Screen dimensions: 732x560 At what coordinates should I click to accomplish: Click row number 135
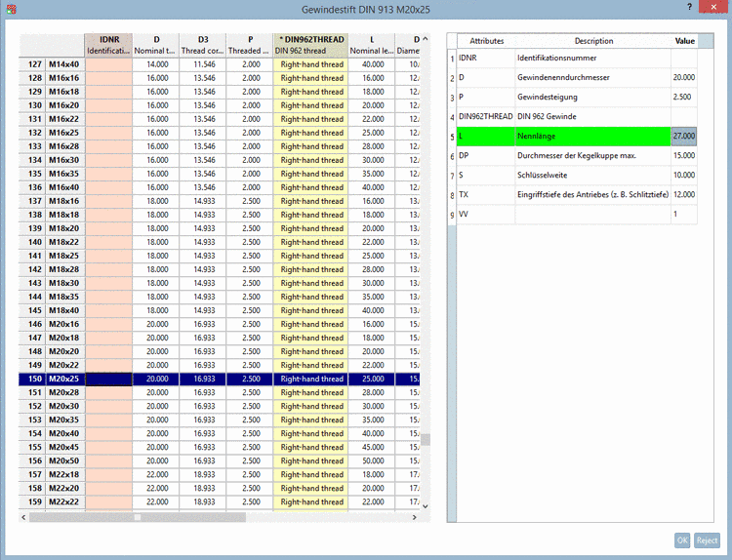(x=32, y=174)
